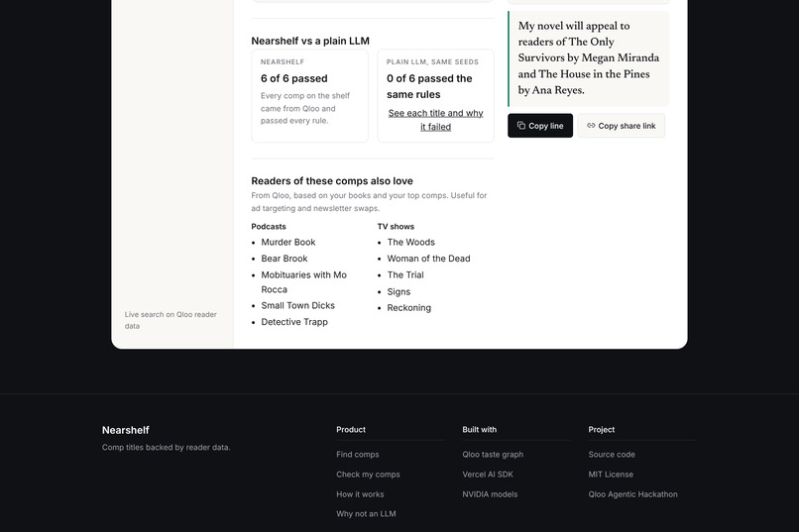Select the Bear Brook podcast entry
Image resolution: width=799 pixels, height=532 pixels.
285,259
